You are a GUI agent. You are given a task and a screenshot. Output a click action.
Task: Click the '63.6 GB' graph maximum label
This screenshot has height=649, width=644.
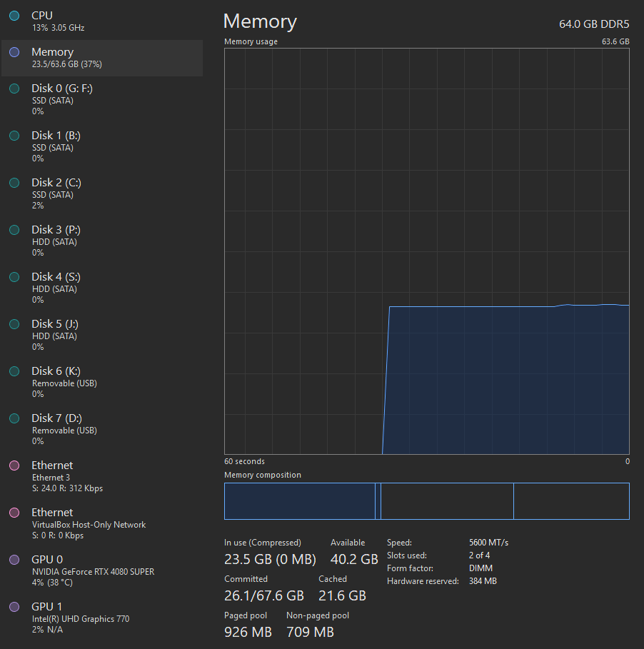pyautogui.click(x=615, y=41)
